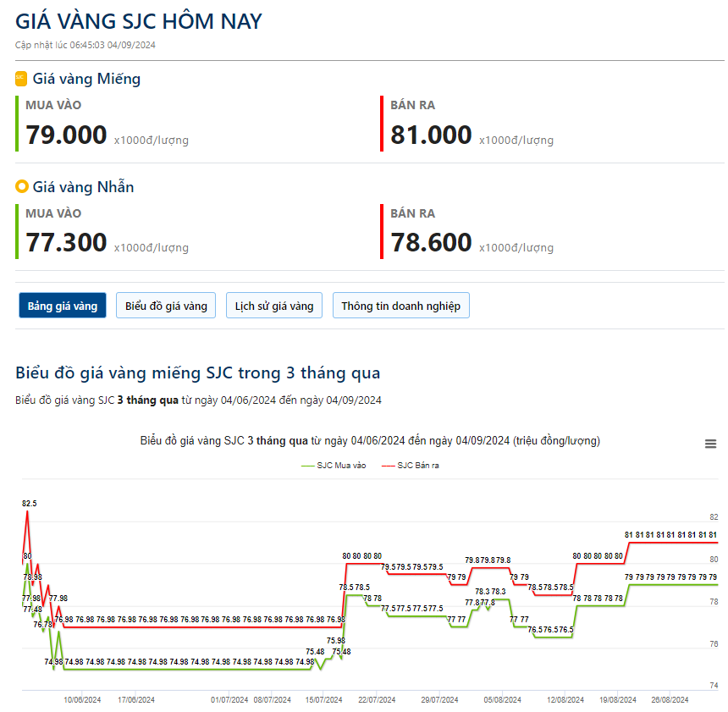Click the y-axis label 74
The height and width of the screenshot is (712, 728).
click(x=714, y=685)
